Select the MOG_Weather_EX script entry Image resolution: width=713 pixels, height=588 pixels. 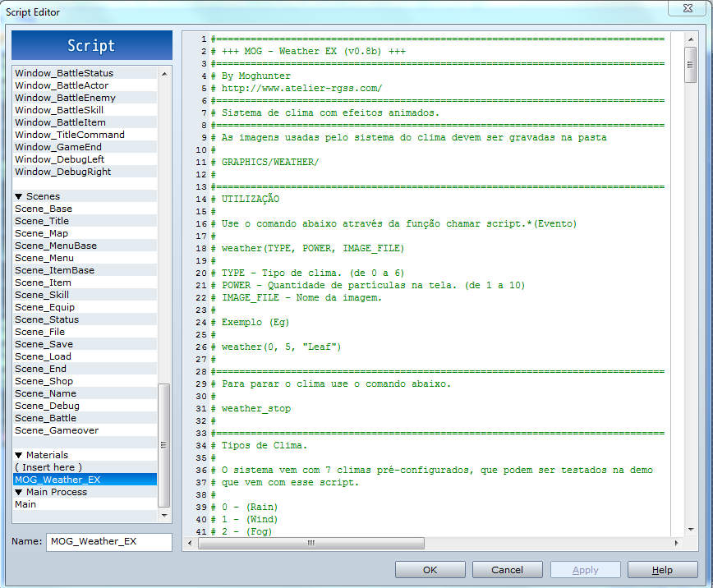click(57, 480)
